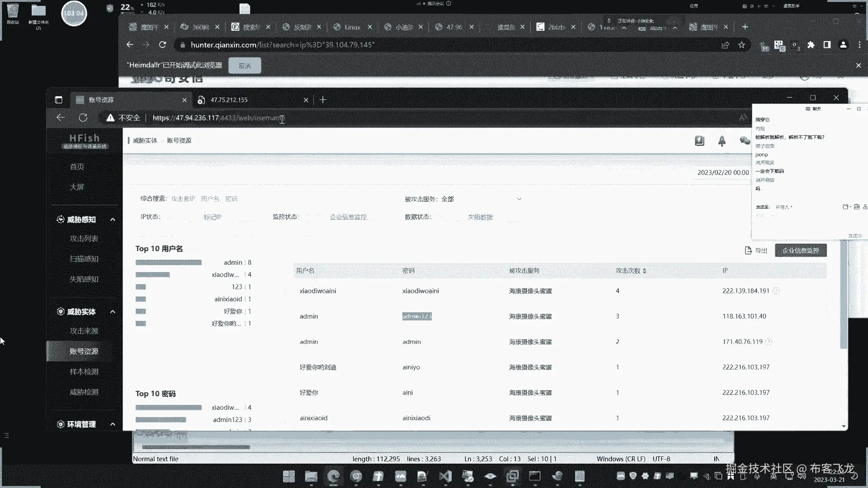Collapse the 威胁实体 sidebar section
The height and width of the screenshot is (488, 868).
tap(113, 312)
